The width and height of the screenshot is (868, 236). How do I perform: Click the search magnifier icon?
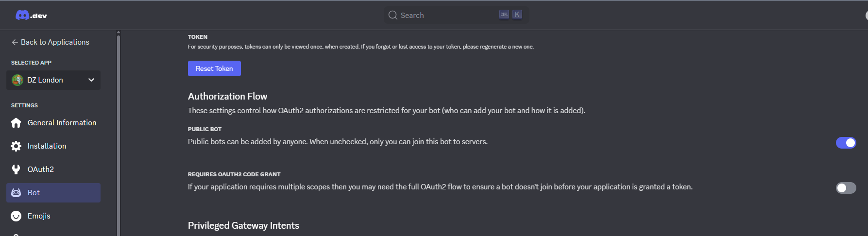click(393, 15)
